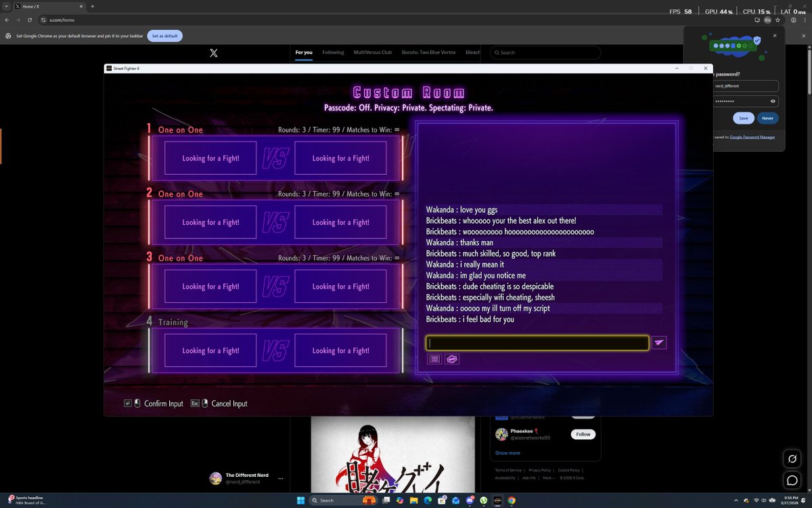Viewport: 812px width, 508px height.
Task: Switch to the For you tab on X
Action: (304, 52)
